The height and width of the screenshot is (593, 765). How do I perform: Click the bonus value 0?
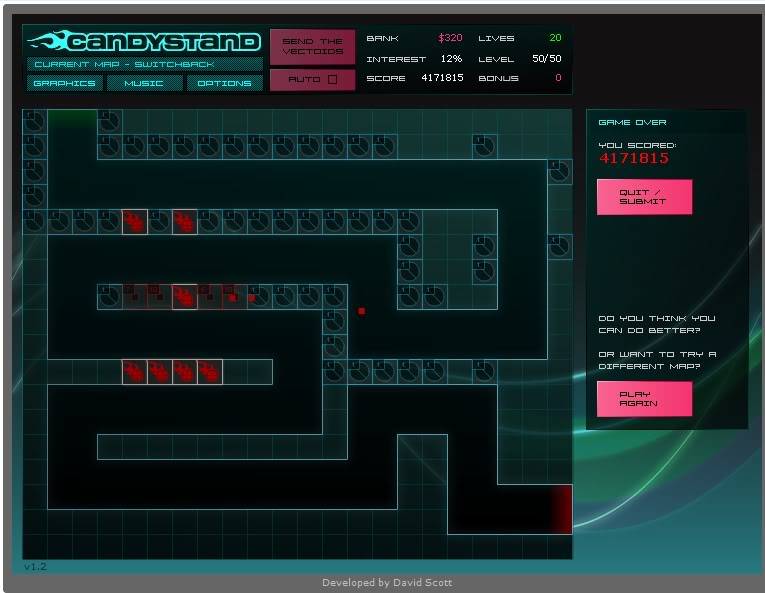point(558,78)
